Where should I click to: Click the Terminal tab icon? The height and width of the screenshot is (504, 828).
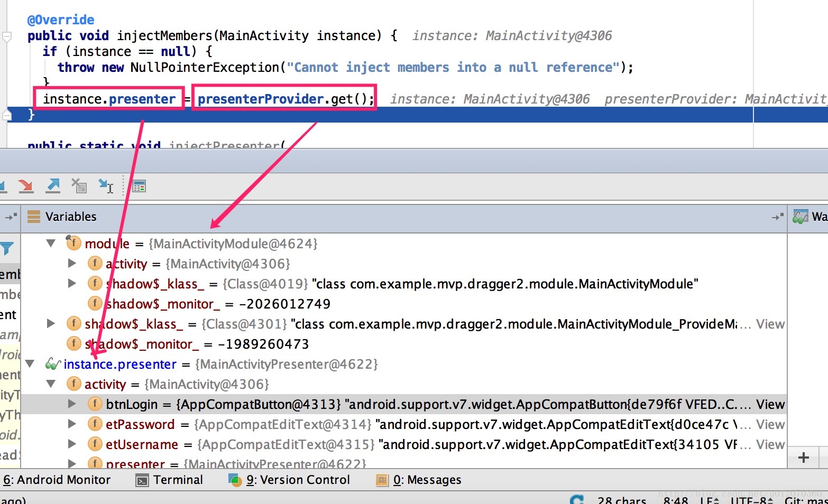coord(142,480)
